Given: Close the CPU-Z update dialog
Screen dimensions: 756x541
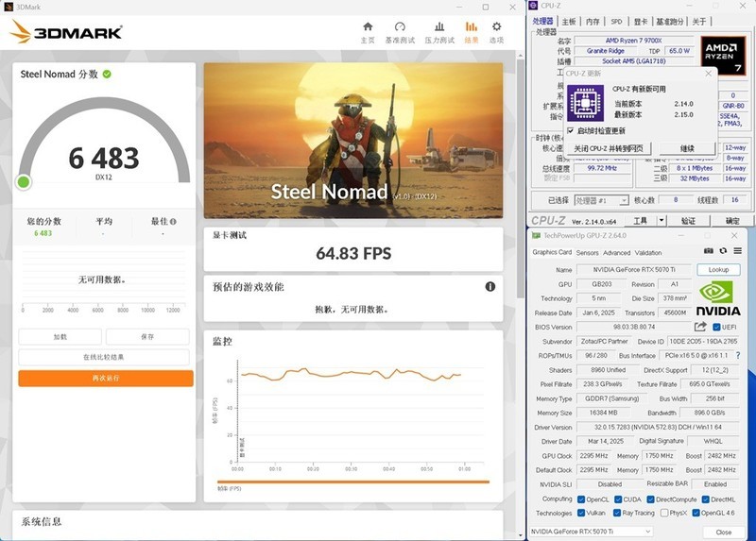Looking at the screenshot, I should (x=708, y=74).
